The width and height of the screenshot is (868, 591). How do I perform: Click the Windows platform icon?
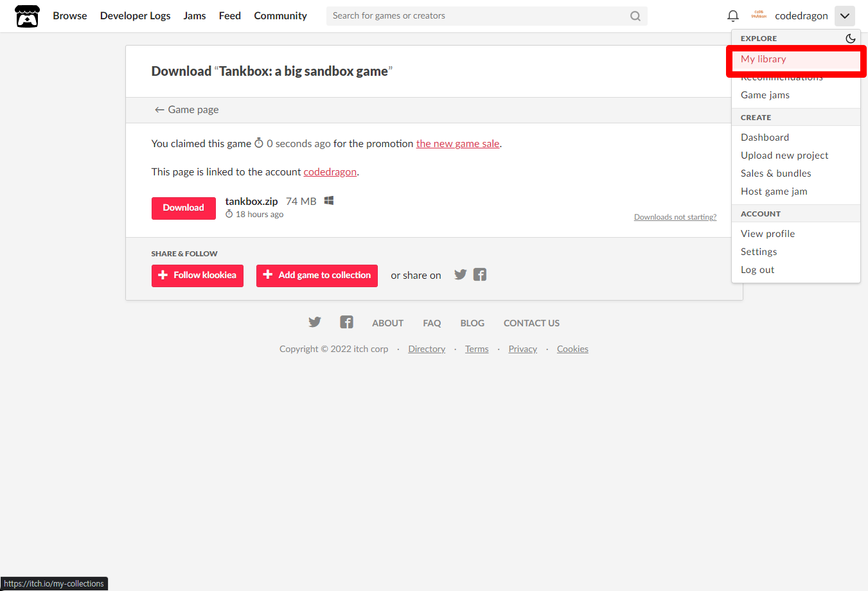(x=329, y=201)
